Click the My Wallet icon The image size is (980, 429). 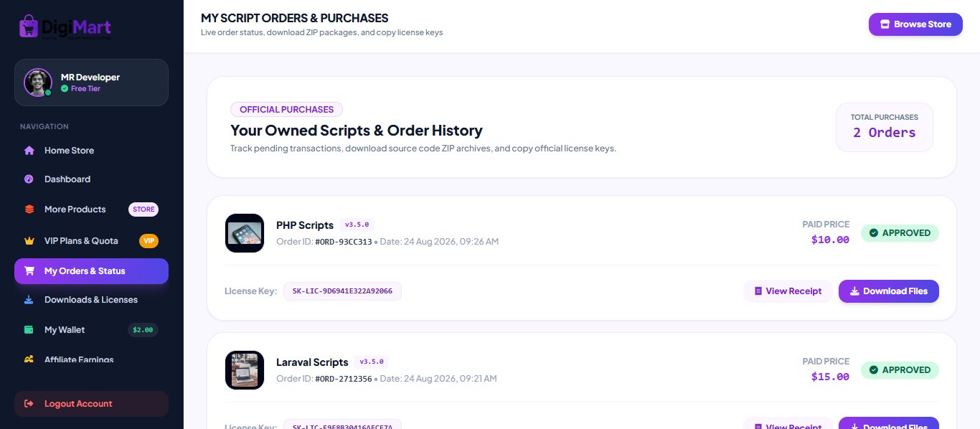(x=29, y=330)
